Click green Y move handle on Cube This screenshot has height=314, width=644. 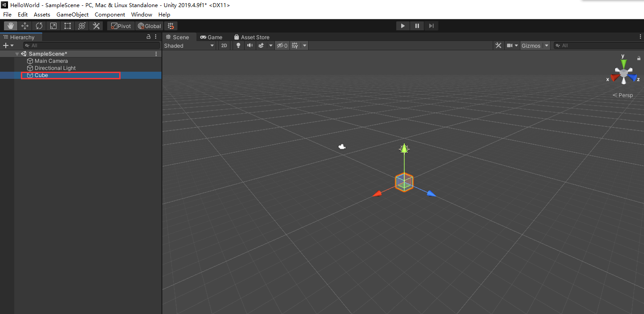[404, 149]
